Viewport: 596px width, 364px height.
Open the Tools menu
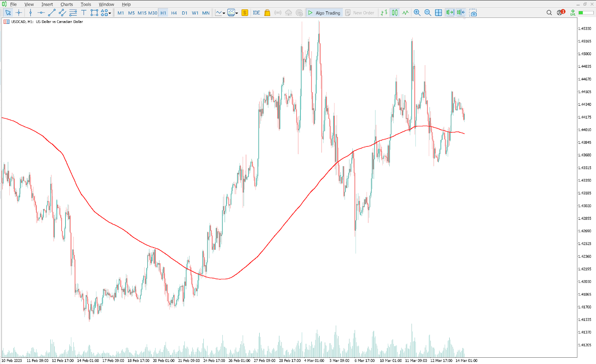pos(86,4)
